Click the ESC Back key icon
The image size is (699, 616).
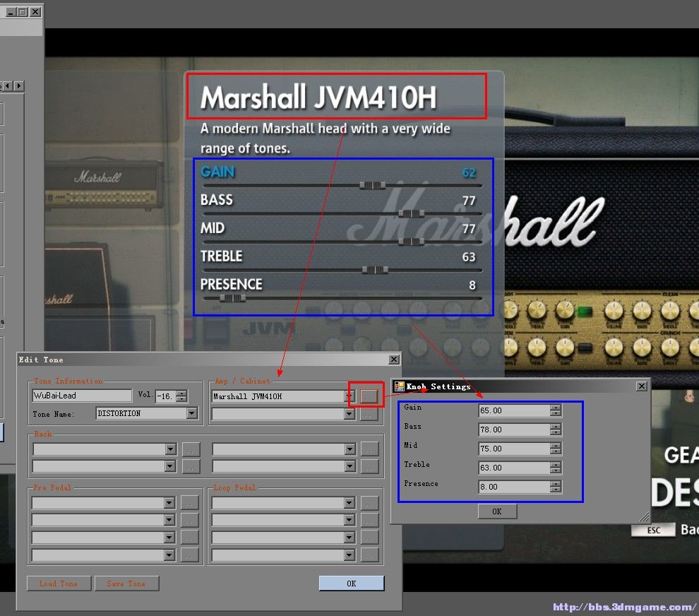point(654,531)
